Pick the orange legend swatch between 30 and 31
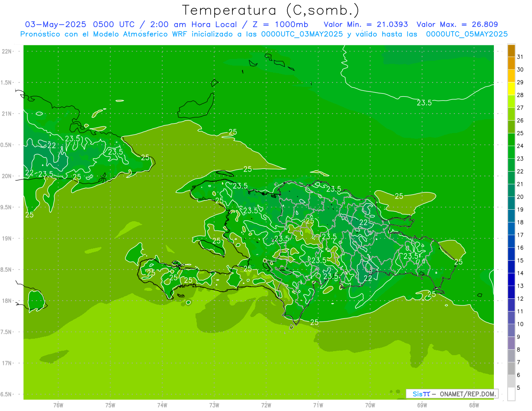Image resolution: width=532 pixels, height=411 pixels. [511, 63]
